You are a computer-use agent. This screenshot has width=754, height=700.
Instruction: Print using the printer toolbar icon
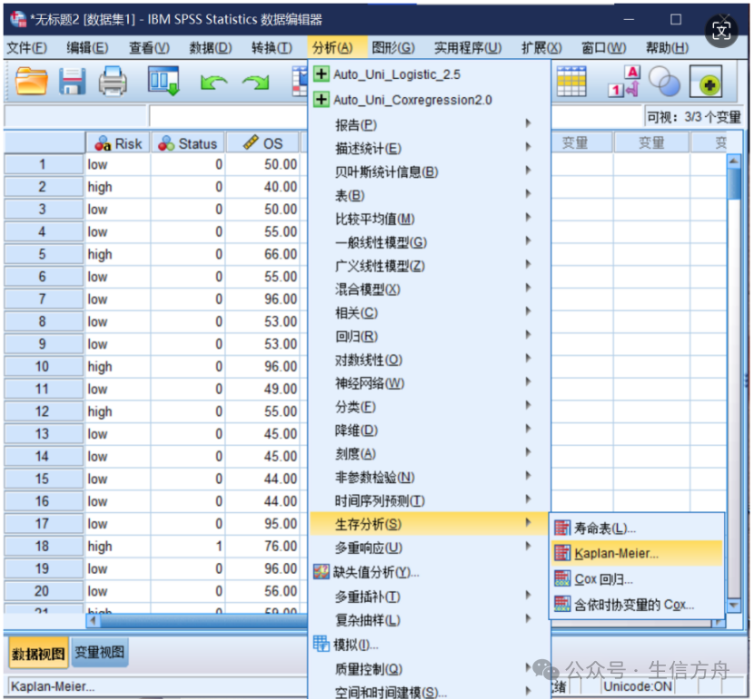(x=113, y=81)
